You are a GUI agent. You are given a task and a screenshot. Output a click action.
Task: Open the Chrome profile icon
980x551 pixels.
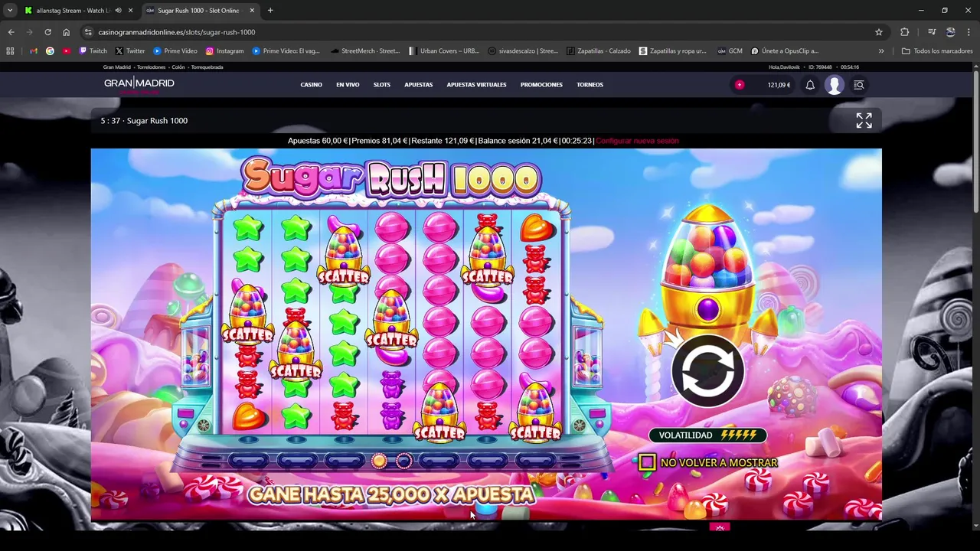(950, 32)
